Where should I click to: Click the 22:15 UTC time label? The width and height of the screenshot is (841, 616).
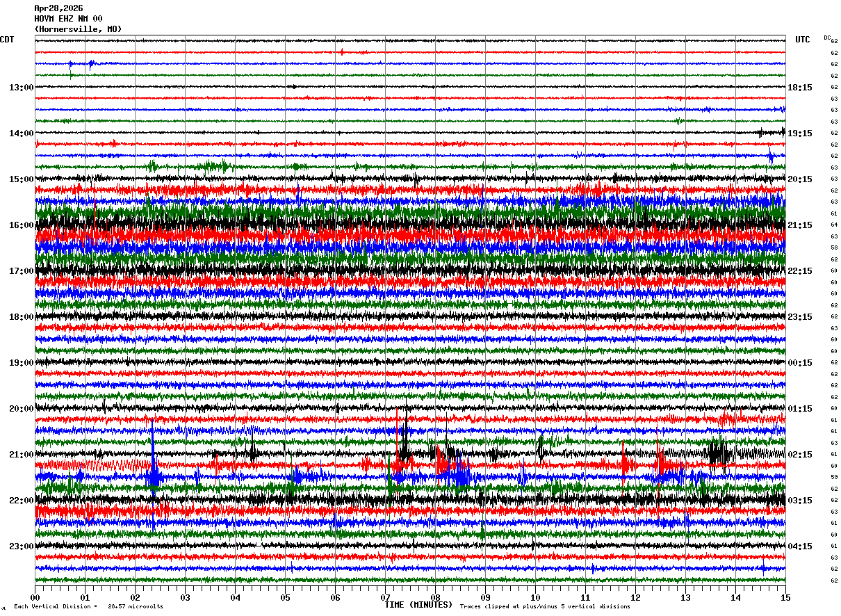pyautogui.click(x=800, y=271)
